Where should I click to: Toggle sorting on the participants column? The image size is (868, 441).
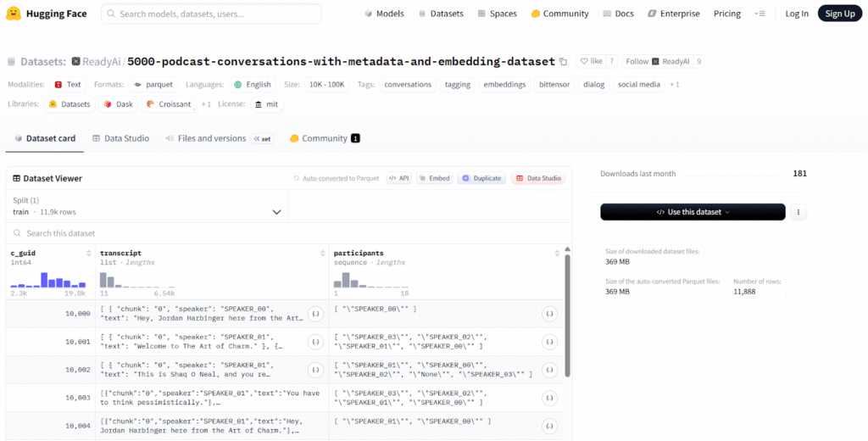[556, 254]
